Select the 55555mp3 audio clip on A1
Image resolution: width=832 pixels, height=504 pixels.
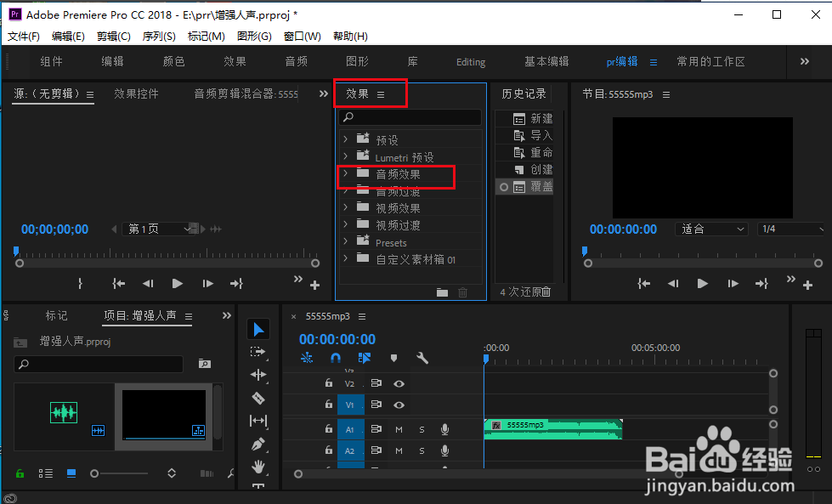click(553, 429)
